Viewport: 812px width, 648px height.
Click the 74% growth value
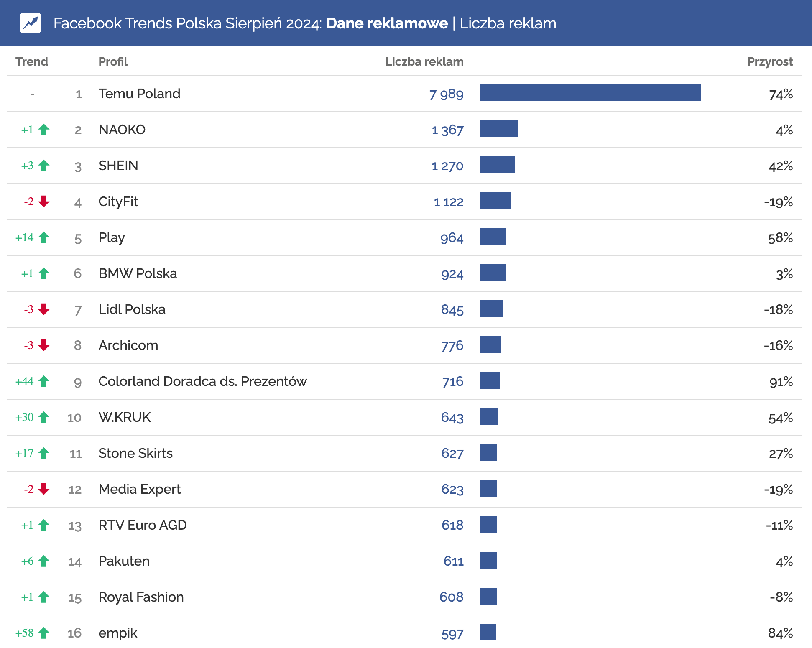[x=781, y=94]
